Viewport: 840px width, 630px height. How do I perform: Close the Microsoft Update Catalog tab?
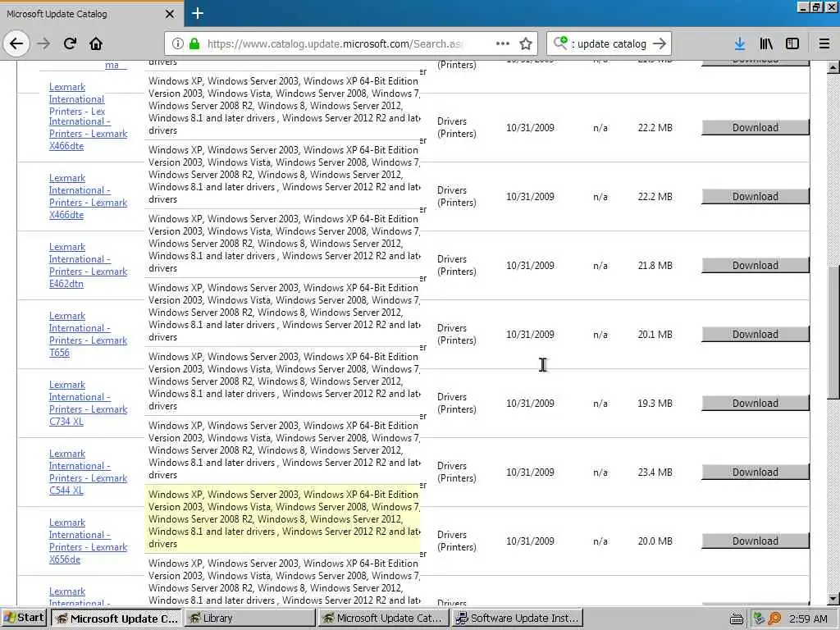coord(170,14)
